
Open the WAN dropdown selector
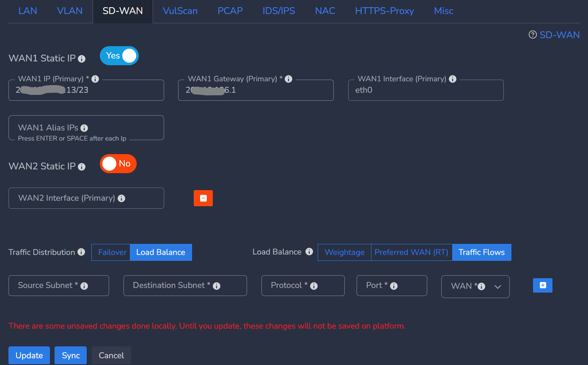pyautogui.click(x=475, y=287)
